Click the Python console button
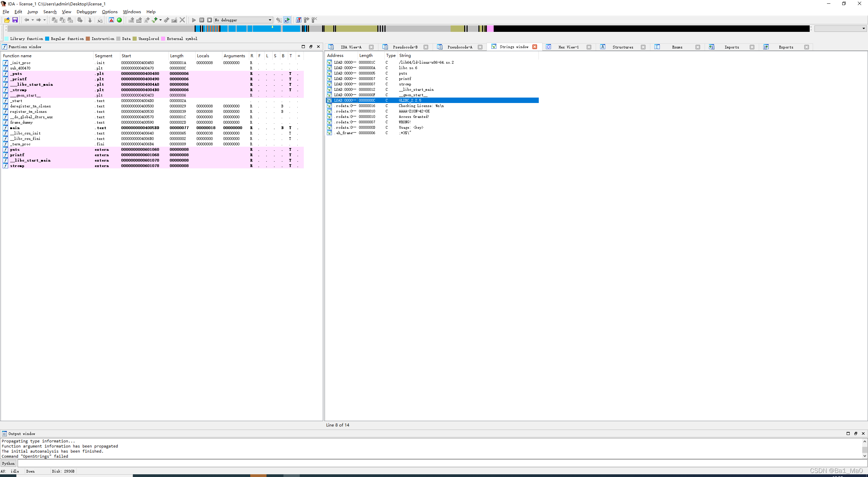Image resolution: width=868 pixels, height=477 pixels. pyautogui.click(x=8, y=463)
